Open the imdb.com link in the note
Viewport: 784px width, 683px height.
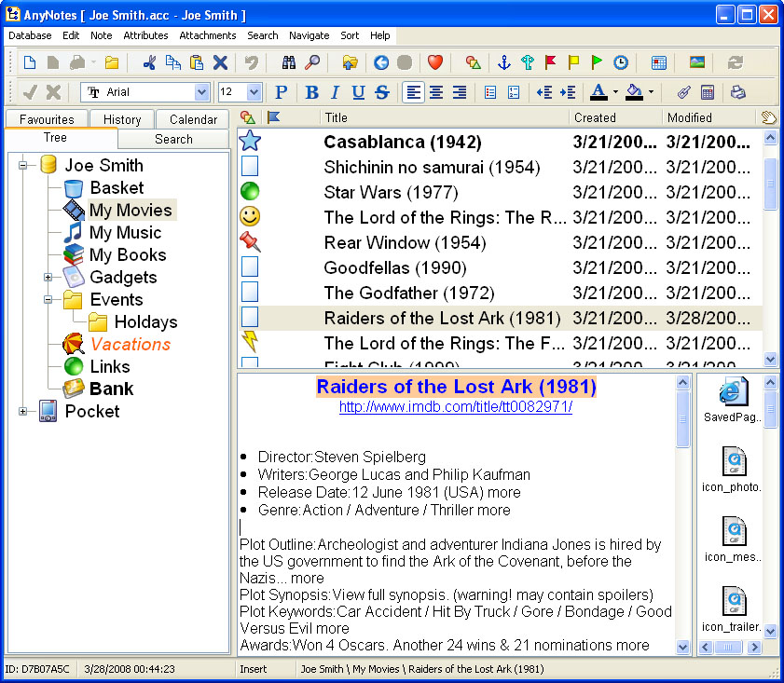pos(455,407)
